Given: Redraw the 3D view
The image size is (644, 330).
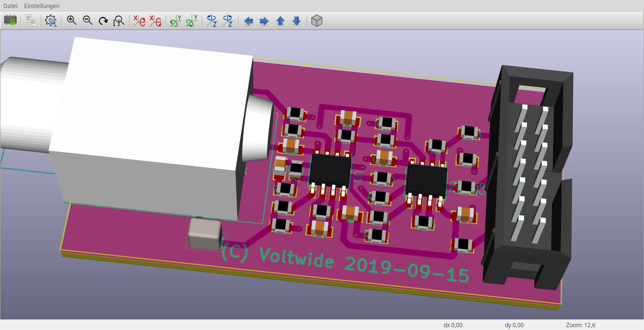Looking at the screenshot, I should (x=103, y=21).
